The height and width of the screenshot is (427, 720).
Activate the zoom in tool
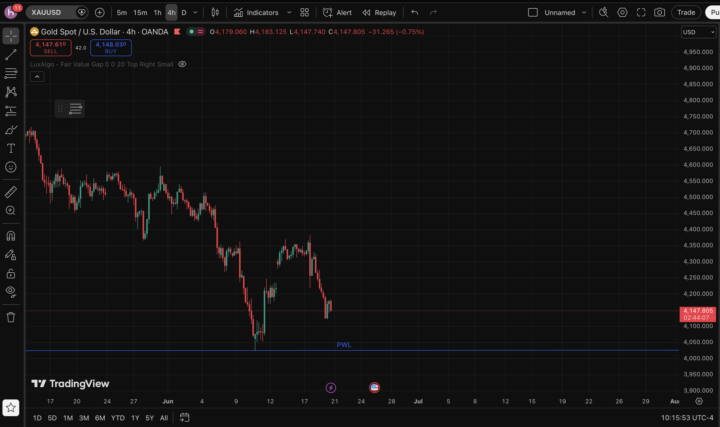click(11, 211)
